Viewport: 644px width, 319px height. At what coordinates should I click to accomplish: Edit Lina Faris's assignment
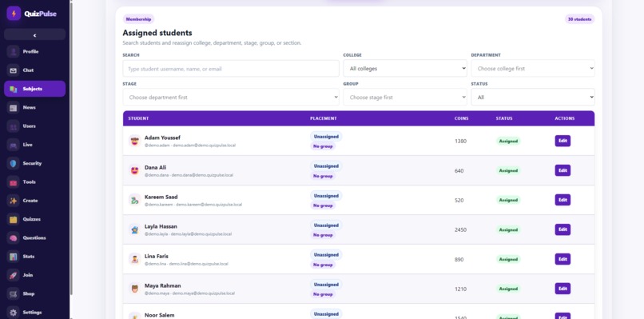[563, 259]
